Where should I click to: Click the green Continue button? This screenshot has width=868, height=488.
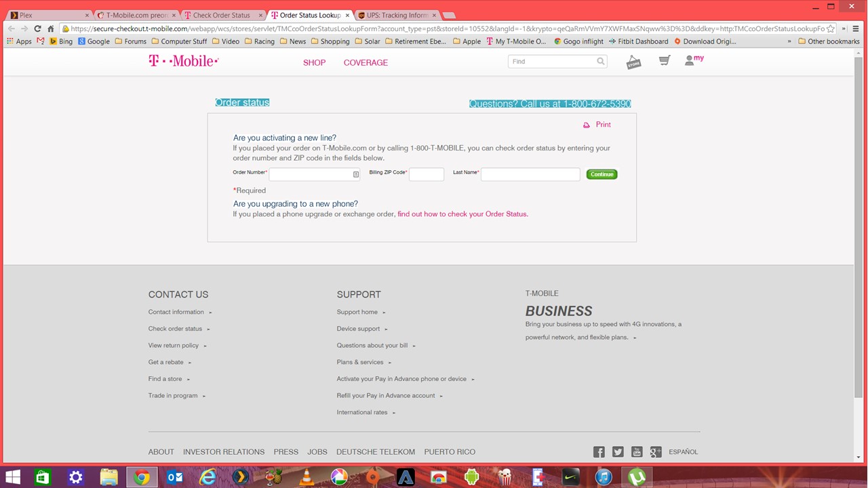pyautogui.click(x=601, y=174)
